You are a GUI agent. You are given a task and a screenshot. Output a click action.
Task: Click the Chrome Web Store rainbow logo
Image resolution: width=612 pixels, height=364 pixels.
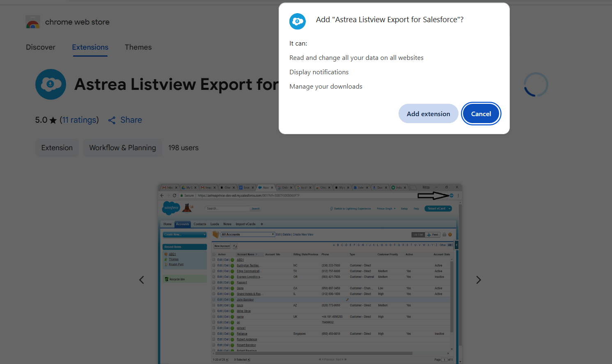[33, 22]
